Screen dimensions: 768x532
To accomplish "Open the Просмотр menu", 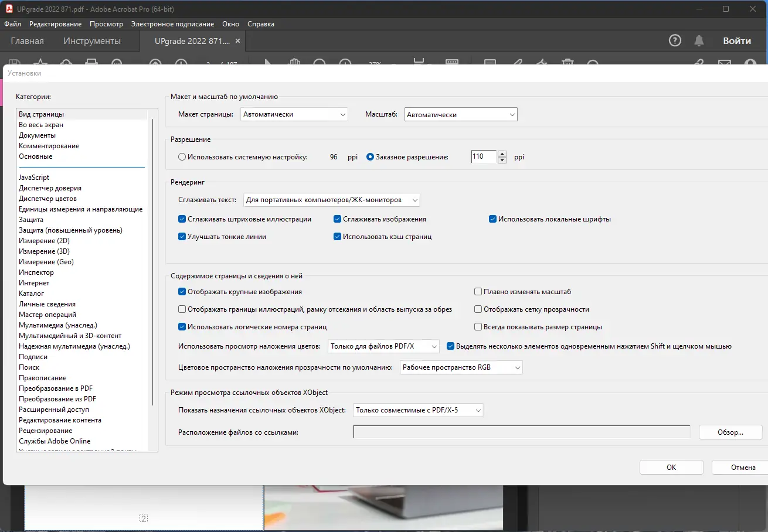I will (x=106, y=24).
